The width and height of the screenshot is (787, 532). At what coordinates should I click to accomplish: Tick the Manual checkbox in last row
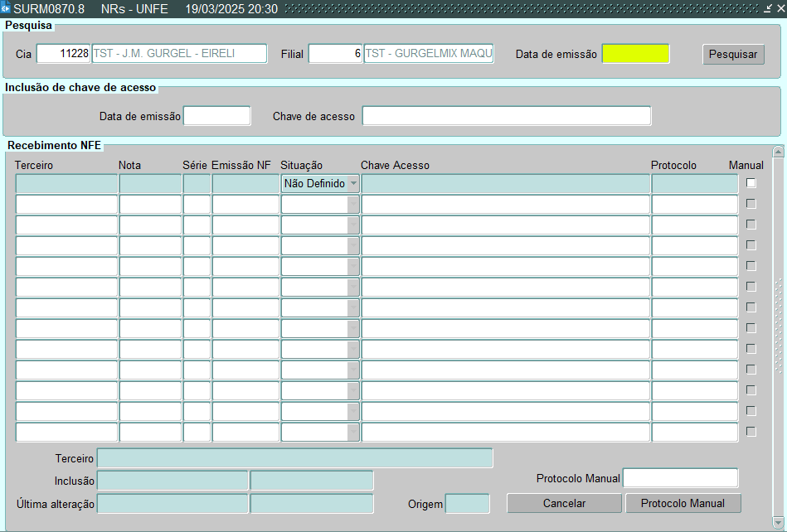tap(751, 432)
